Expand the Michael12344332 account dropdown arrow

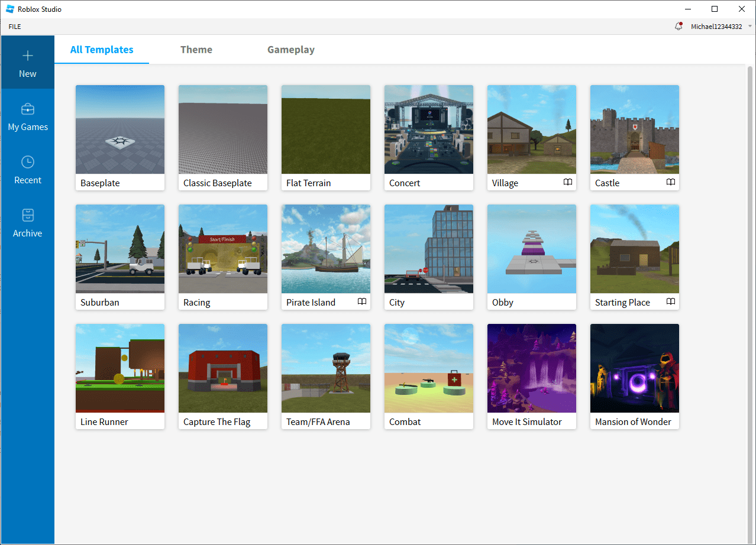point(750,27)
